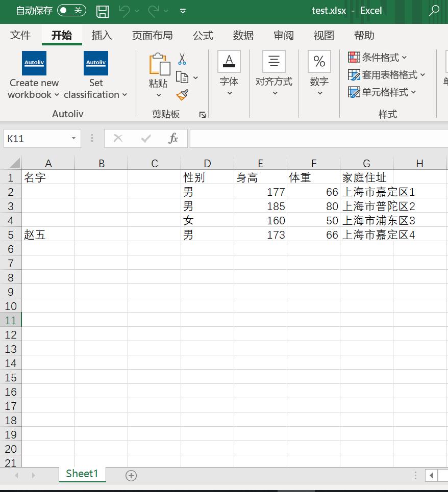Open the Quick Access Toolbar customize chevron
Image resolution: width=448 pixels, height=492 pixels.
click(x=182, y=11)
